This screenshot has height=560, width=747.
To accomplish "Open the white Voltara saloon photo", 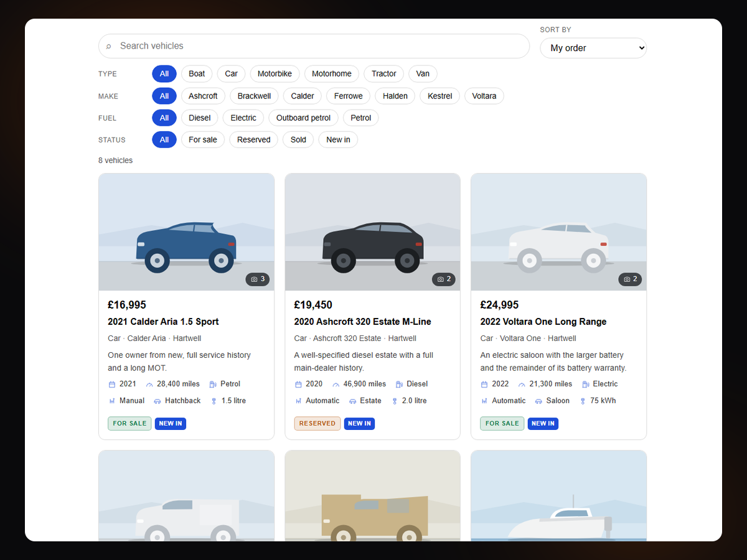I will (x=558, y=232).
